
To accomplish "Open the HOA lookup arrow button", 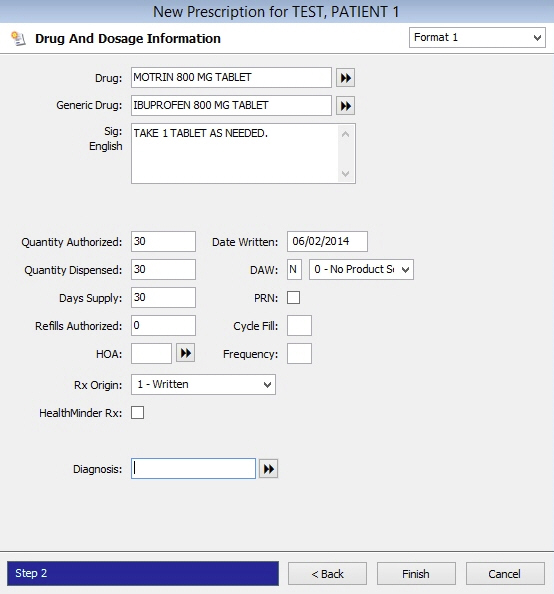I will (185, 353).
